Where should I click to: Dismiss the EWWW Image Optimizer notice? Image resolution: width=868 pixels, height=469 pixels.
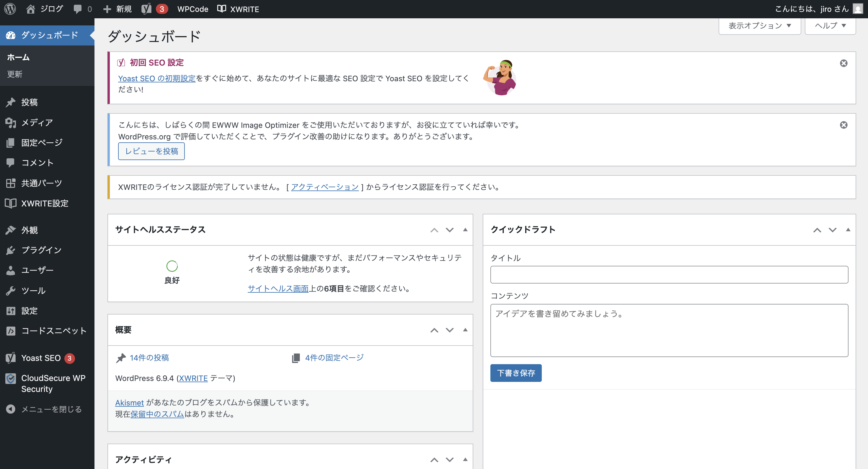(x=843, y=125)
